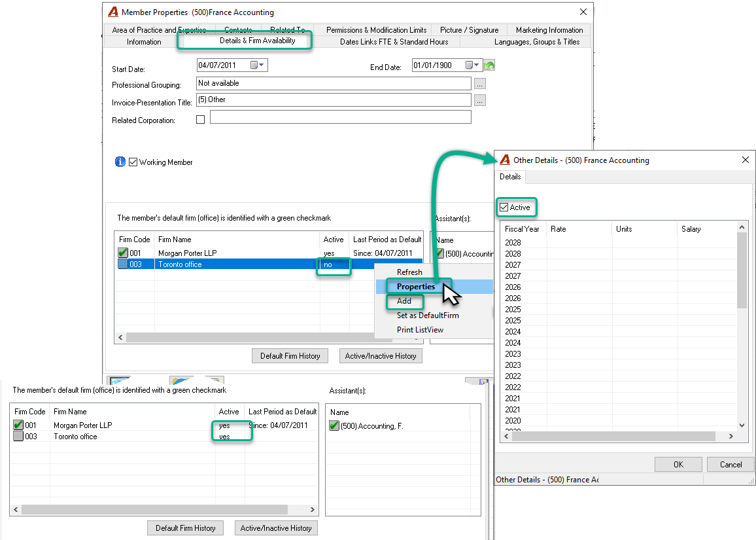Click the app logo in Member Properties title bar
The width and height of the screenshot is (756, 540).
pos(113,12)
